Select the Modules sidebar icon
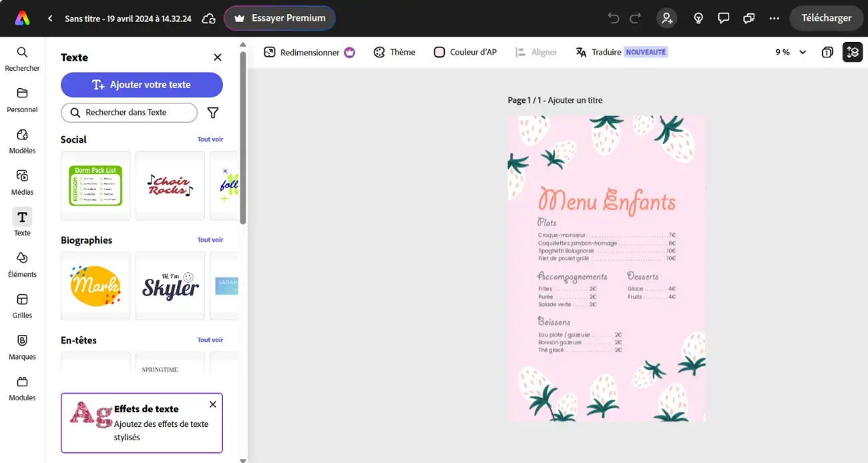The width and height of the screenshot is (868, 463). coord(22,387)
